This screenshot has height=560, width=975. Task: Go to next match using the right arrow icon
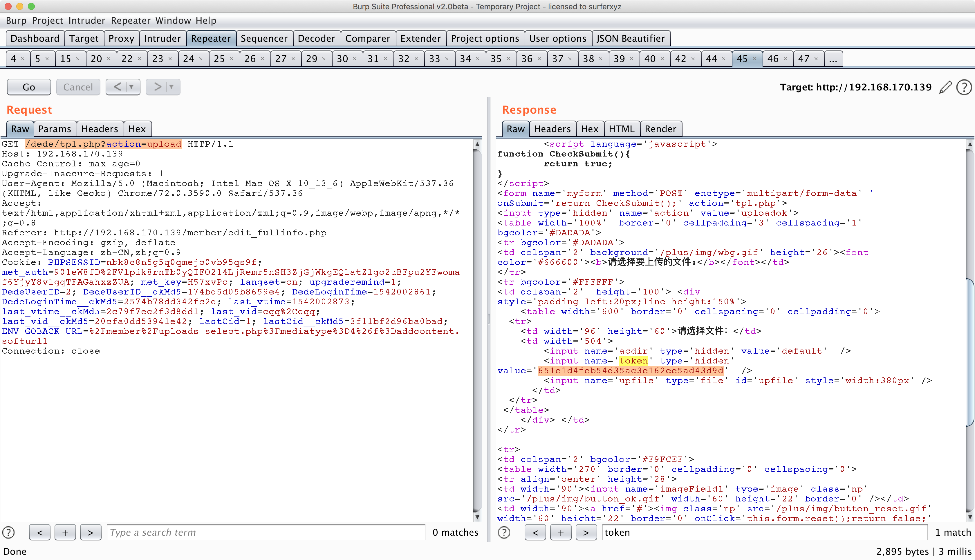click(91, 532)
